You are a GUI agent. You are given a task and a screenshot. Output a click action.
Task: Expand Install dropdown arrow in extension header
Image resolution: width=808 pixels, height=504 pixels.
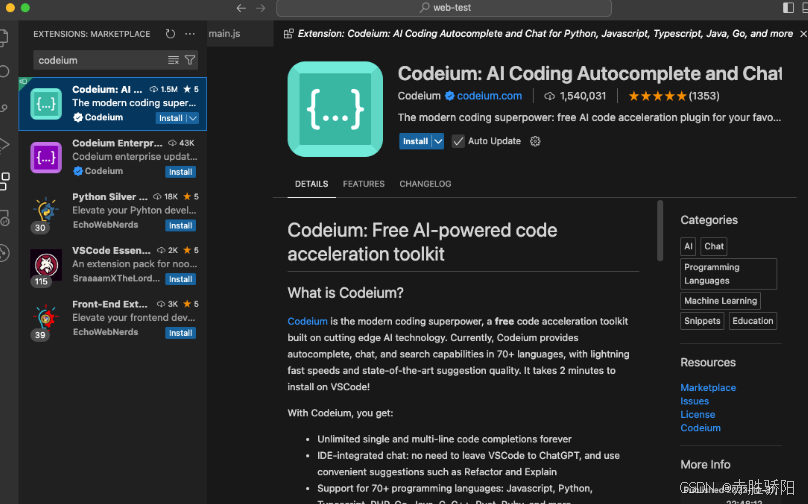tap(438, 141)
